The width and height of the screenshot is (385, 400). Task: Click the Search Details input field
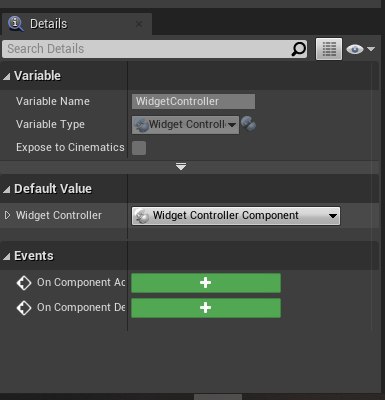click(x=154, y=49)
